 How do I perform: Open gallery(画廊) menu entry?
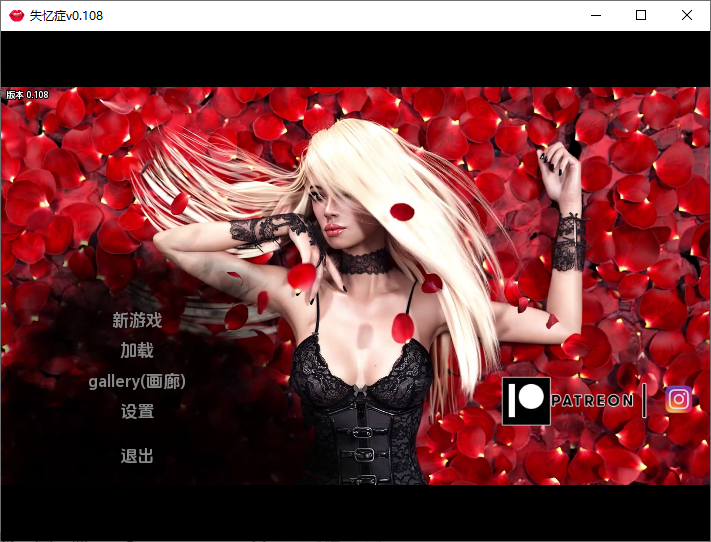pos(137,381)
